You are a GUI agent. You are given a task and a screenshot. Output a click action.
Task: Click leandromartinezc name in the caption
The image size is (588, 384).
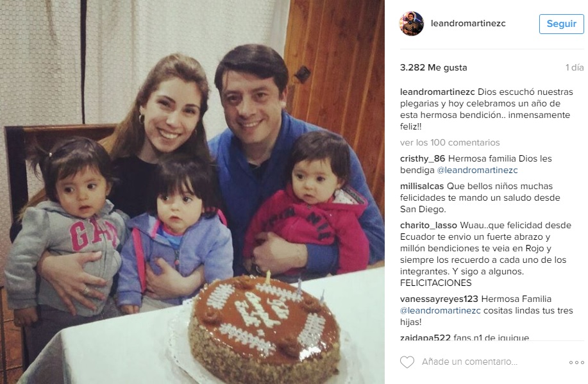(437, 92)
